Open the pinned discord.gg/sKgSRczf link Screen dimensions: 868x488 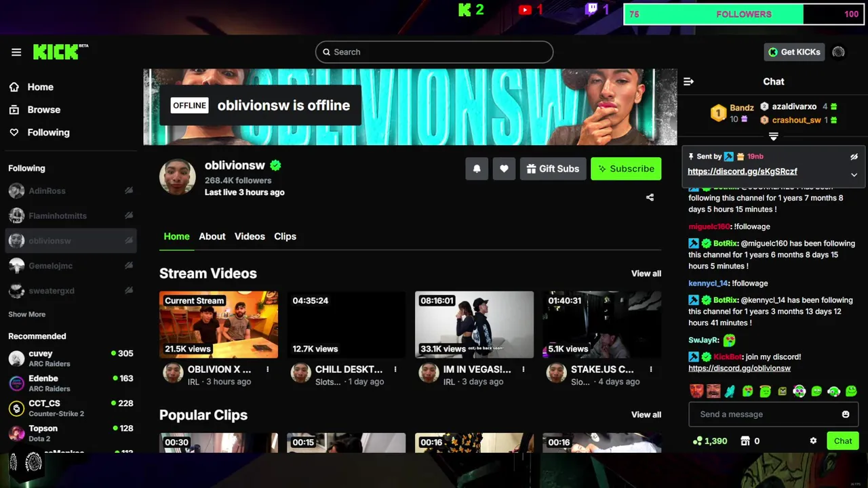743,171
